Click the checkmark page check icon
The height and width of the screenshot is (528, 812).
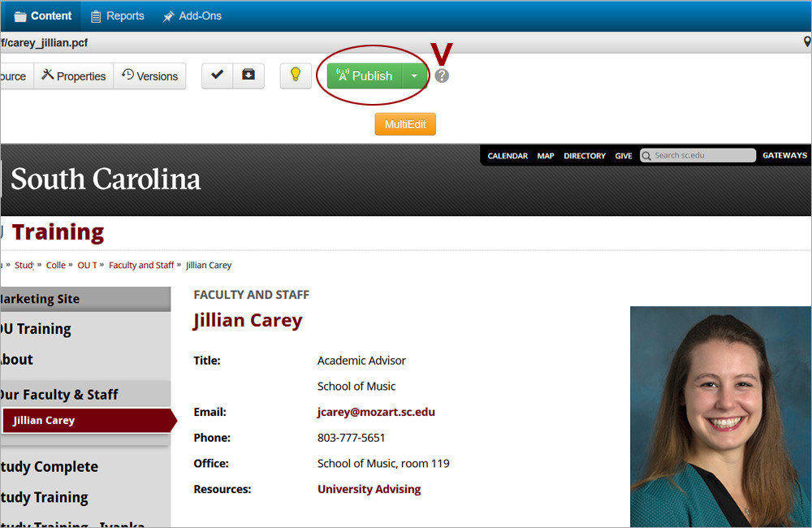(x=217, y=76)
